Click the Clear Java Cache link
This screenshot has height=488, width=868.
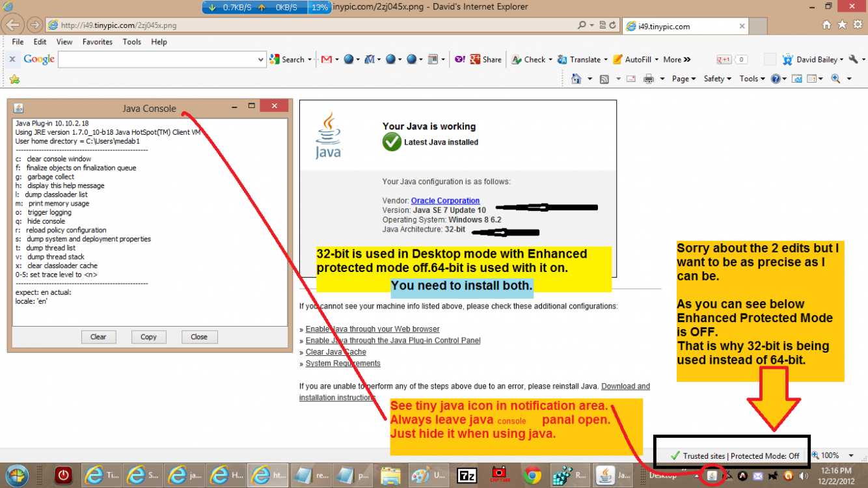pos(336,351)
